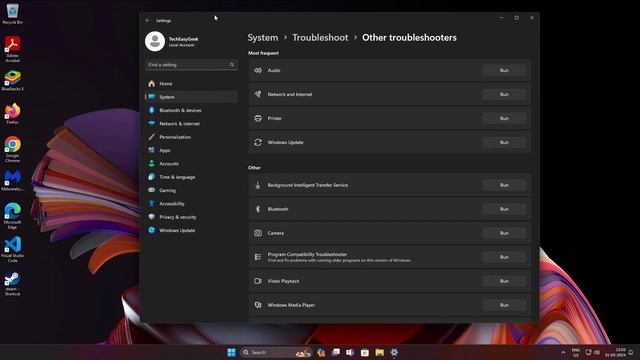
Task: Run the Windows Media Player troubleshooter
Action: 504,305
